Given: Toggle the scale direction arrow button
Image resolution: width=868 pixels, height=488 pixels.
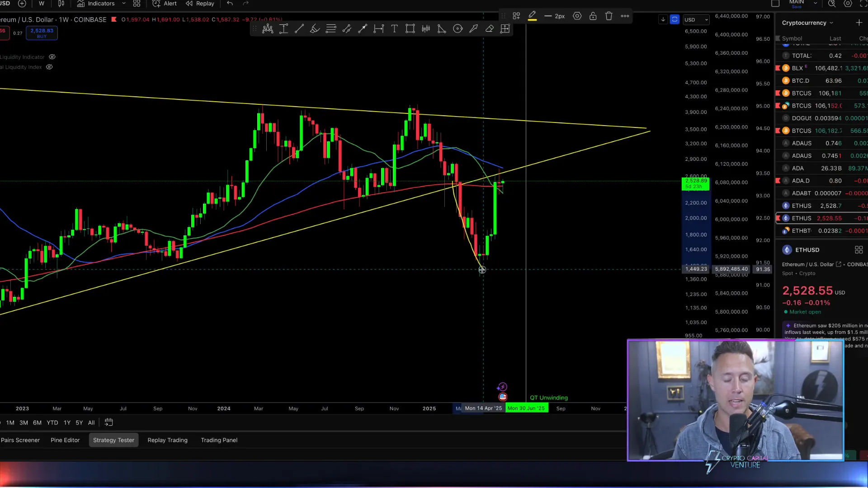Looking at the screenshot, I should pyautogui.click(x=663, y=19).
